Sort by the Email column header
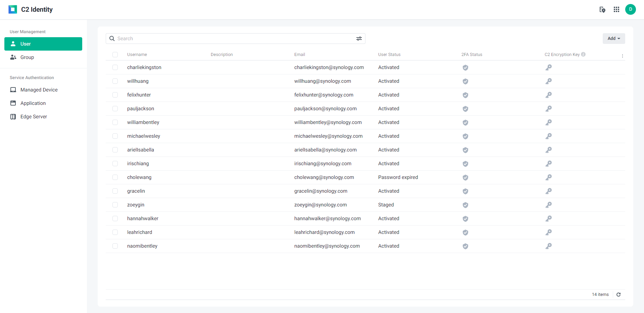Viewport: 644px width, 313px height. click(300, 55)
